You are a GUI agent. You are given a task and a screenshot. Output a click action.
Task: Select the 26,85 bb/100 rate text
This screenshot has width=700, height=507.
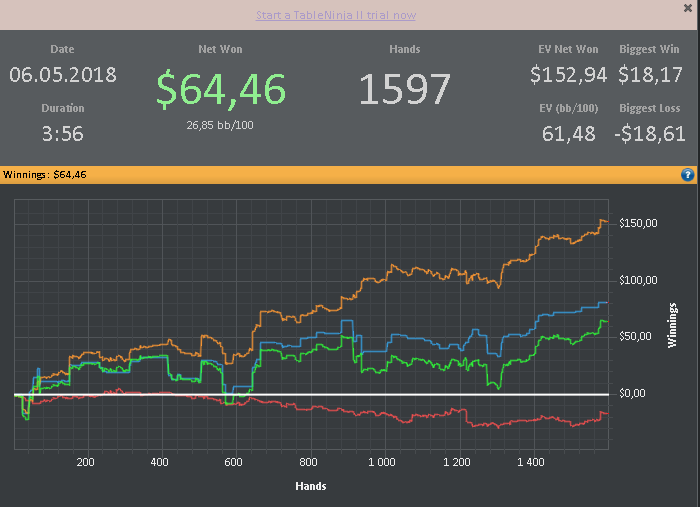click(220, 125)
